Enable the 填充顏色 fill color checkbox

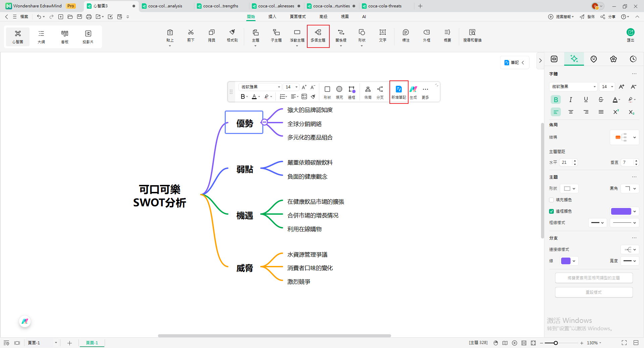pyautogui.click(x=551, y=200)
